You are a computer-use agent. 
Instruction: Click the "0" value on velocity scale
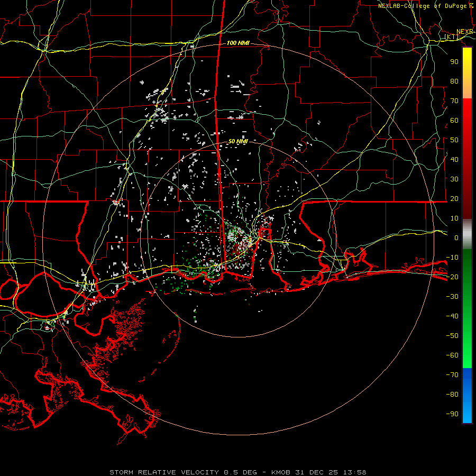[x=456, y=238]
